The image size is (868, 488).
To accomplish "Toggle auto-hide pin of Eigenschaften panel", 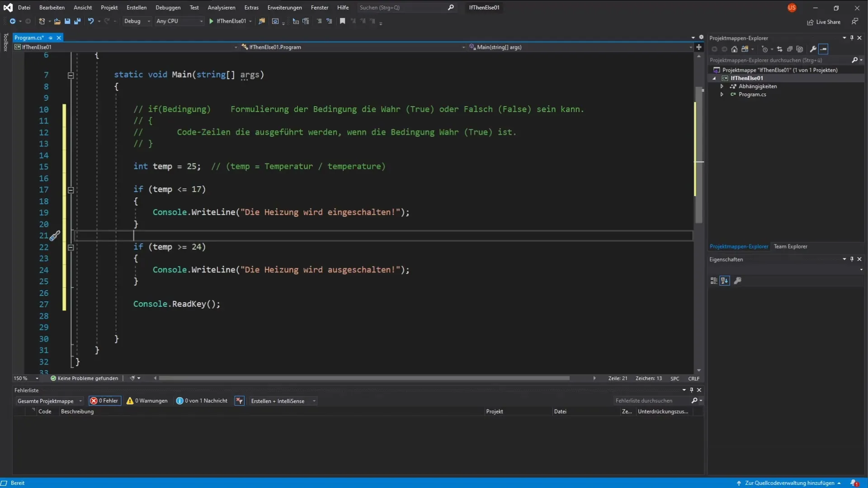I will tap(852, 259).
